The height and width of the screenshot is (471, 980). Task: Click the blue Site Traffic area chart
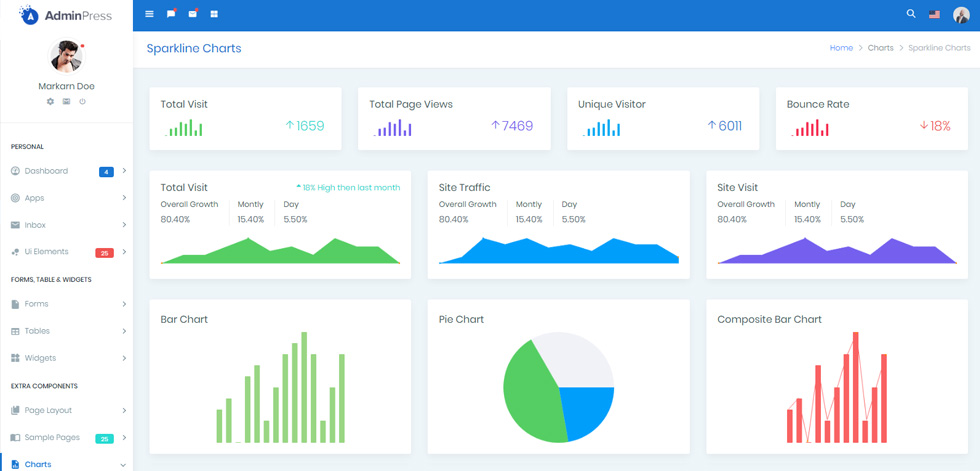[x=559, y=251]
